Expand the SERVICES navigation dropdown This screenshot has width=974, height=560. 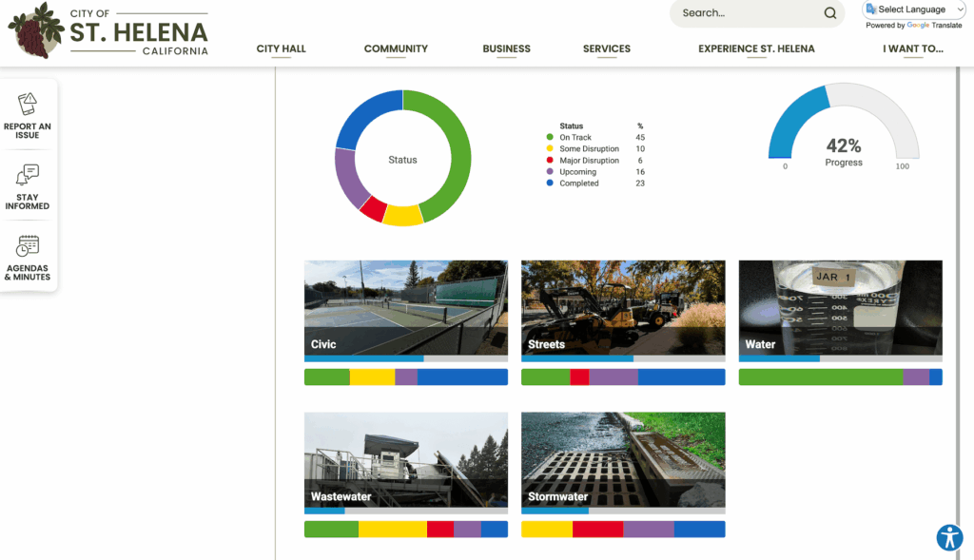click(x=606, y=48)
